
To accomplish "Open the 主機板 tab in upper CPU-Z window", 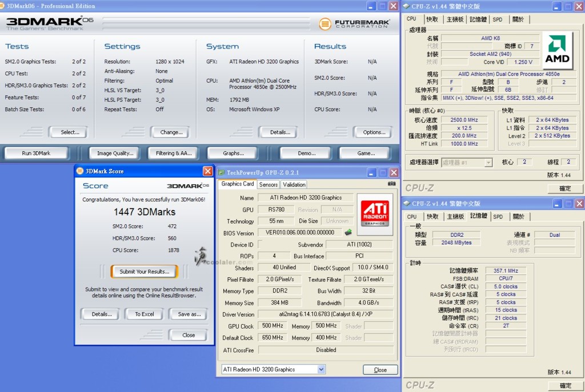I will click(455, 19).
